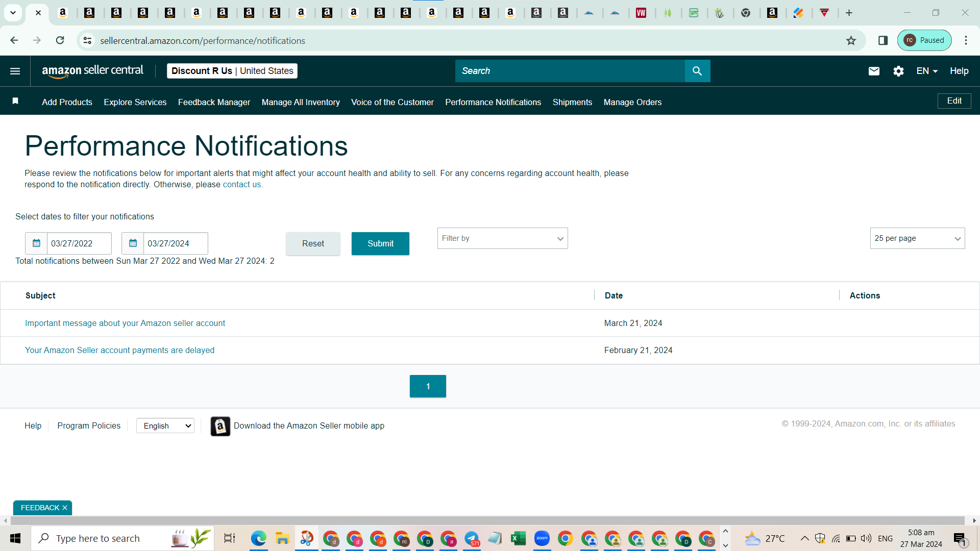Viewport: 980px width, 551px height.
Task: Open the messages envelope icon
Action: point(874,71)
